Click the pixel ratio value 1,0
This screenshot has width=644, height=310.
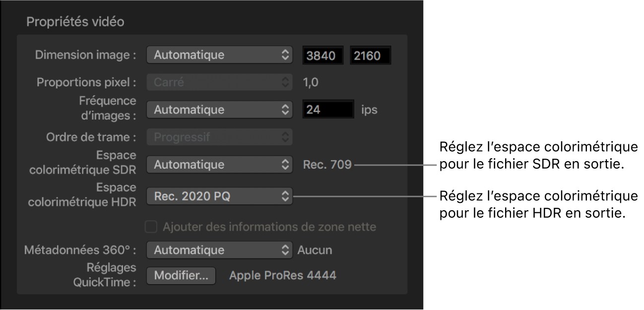point(311,83)
